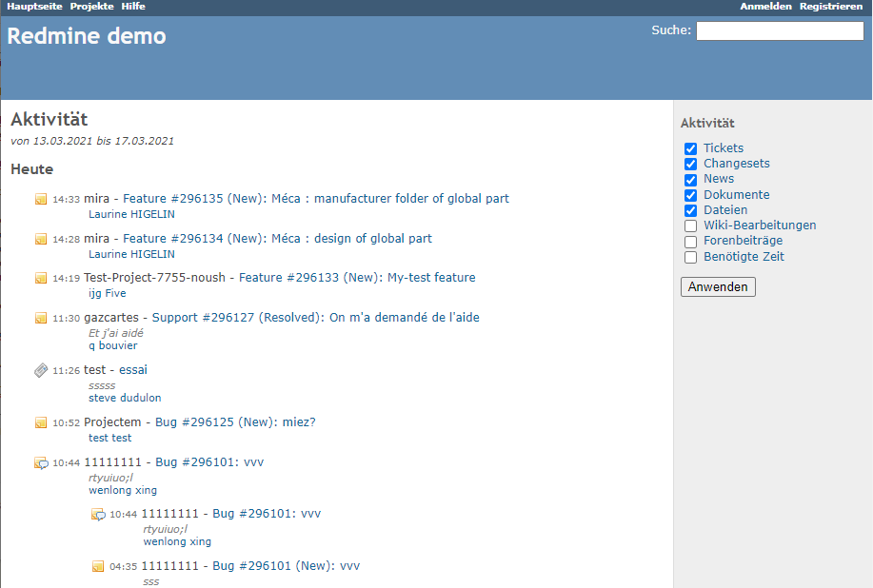
Task: Click Anmelden to sign in
Action: [765, 6]
